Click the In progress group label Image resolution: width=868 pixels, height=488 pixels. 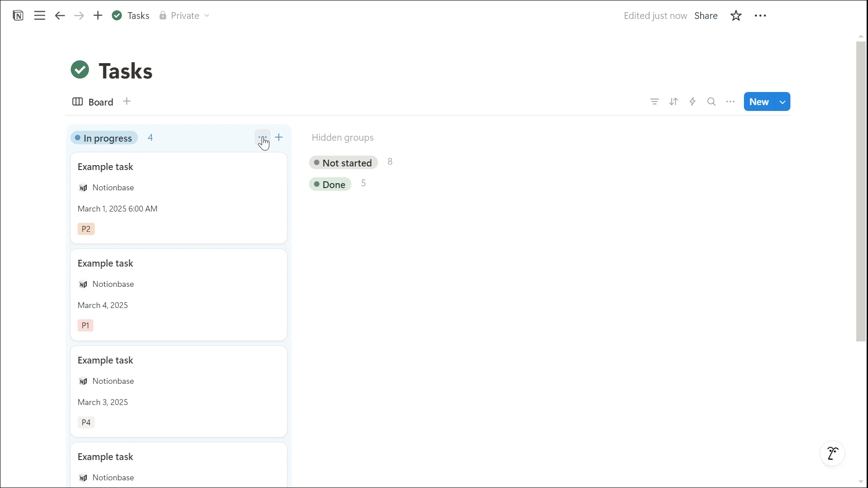click(104, 138)
